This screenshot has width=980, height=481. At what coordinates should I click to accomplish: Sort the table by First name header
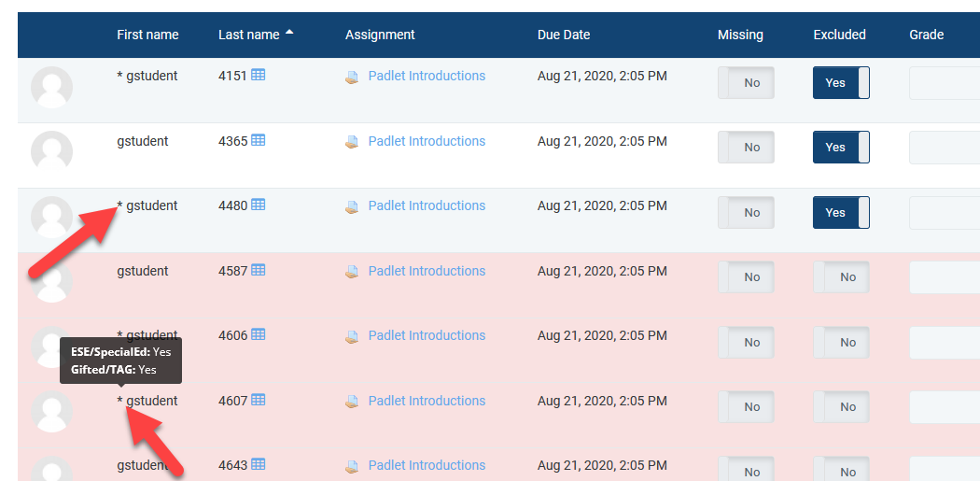[x=147, y=35]
